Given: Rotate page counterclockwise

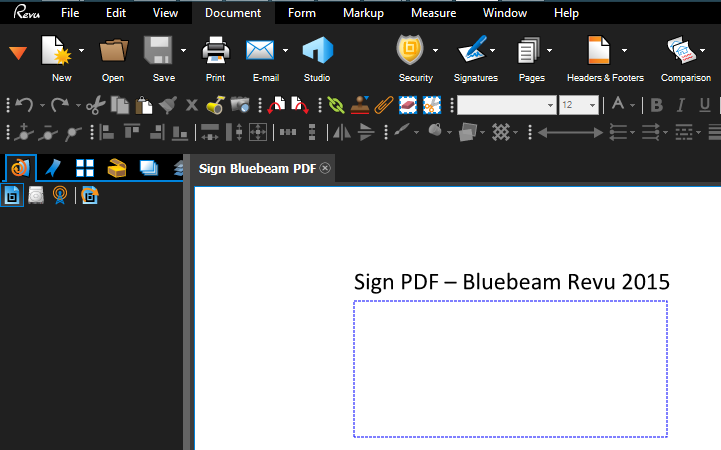Looking at the screenshot, I should click(277, 105).
